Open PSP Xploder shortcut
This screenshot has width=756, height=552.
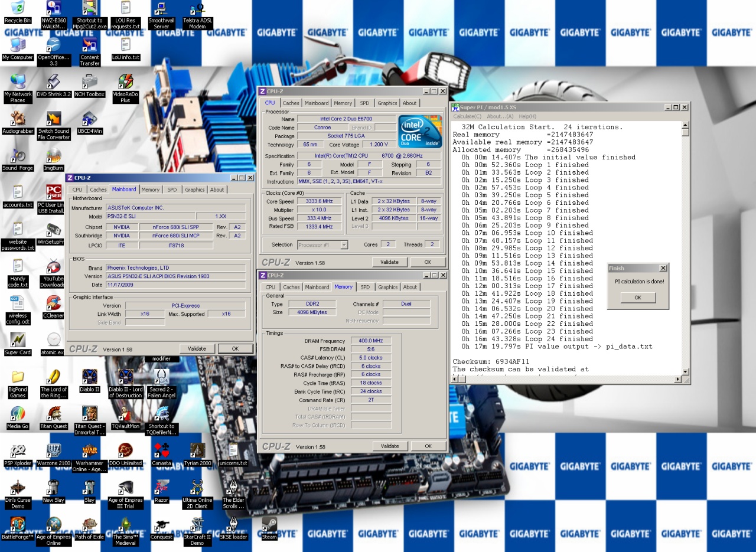pos(18,455)
